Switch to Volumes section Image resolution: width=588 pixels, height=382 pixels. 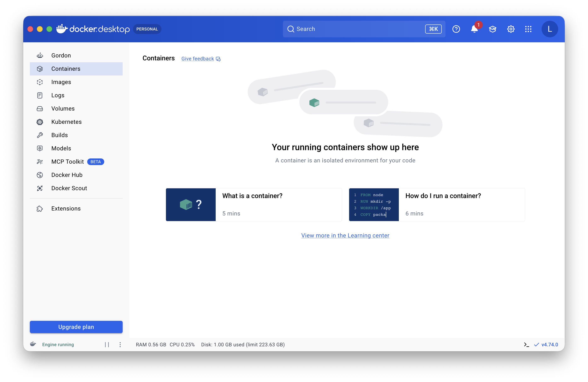pos(76,108)
